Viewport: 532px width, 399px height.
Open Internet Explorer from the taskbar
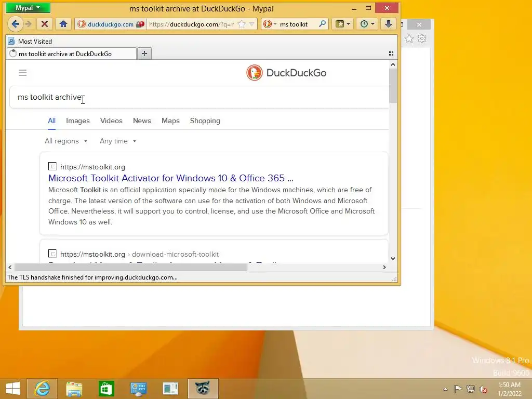pos(42,389)
